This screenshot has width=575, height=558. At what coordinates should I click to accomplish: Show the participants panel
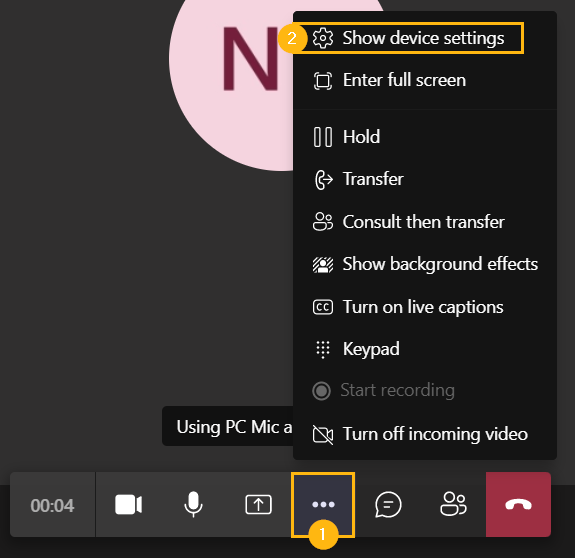click(x=453, y=505)
